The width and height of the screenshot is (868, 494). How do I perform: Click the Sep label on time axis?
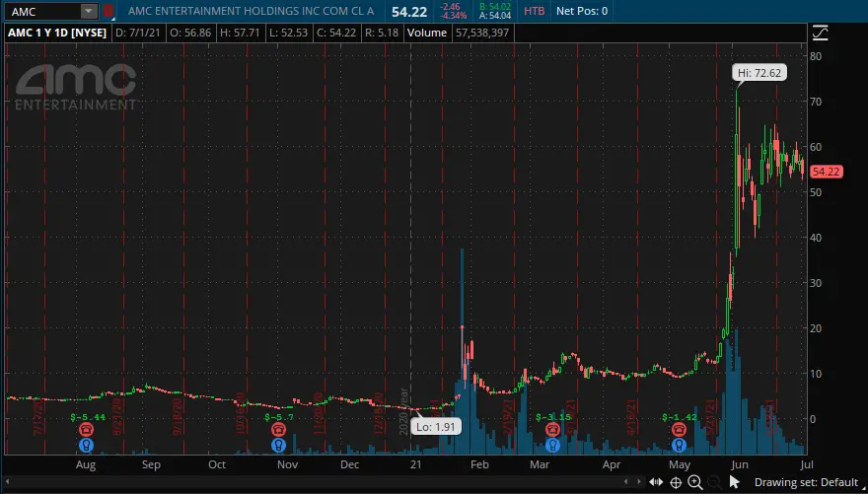tap(151, 464)
